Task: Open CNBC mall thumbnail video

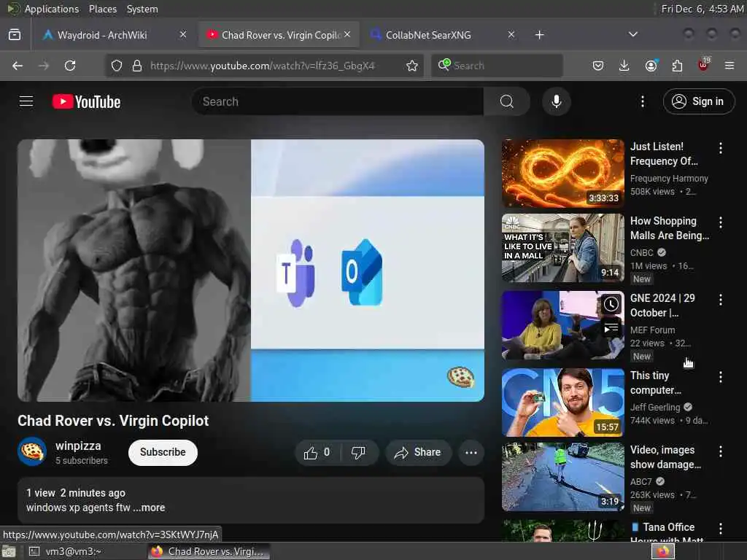Action: (x=562, y=248)
